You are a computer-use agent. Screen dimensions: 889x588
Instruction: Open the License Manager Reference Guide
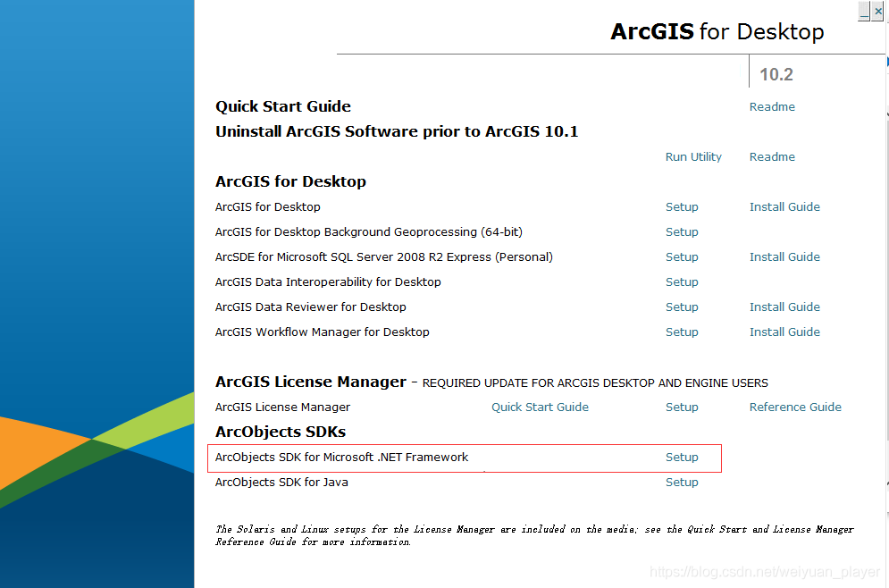coord(795,407)
